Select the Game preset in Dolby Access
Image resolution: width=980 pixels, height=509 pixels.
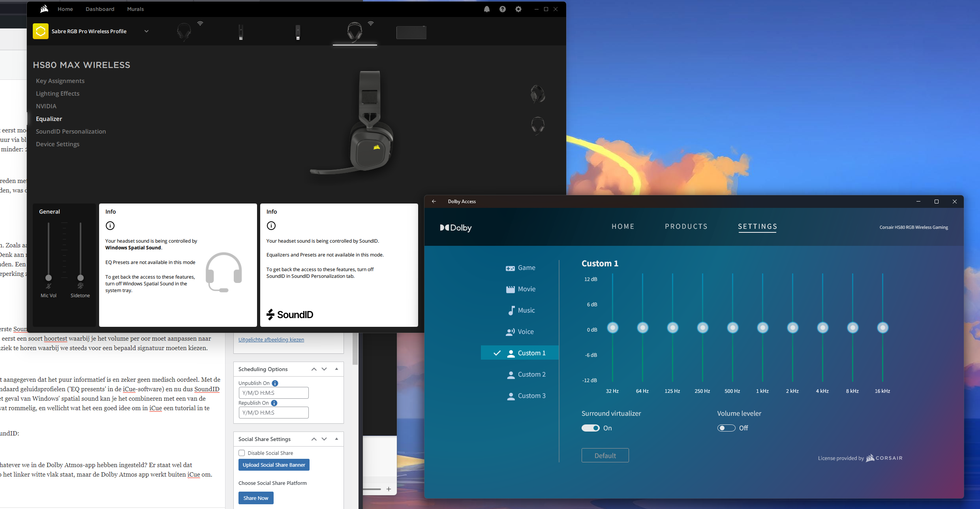point(520,268)
